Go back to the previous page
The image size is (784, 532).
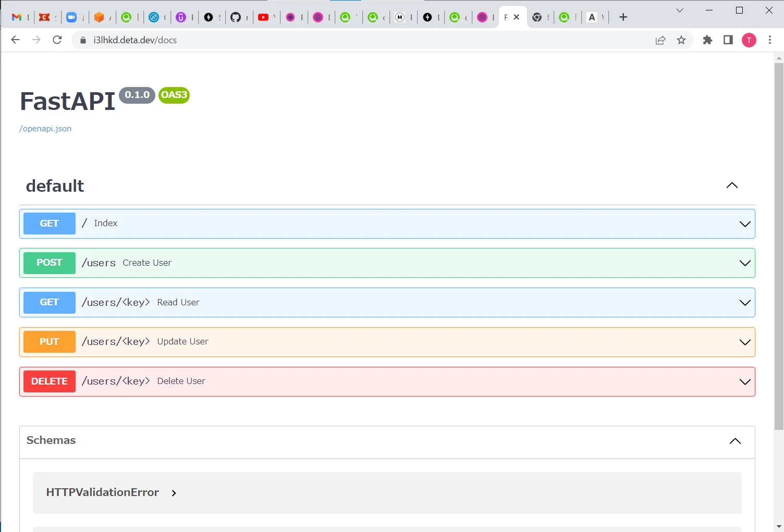coord(15,40)
